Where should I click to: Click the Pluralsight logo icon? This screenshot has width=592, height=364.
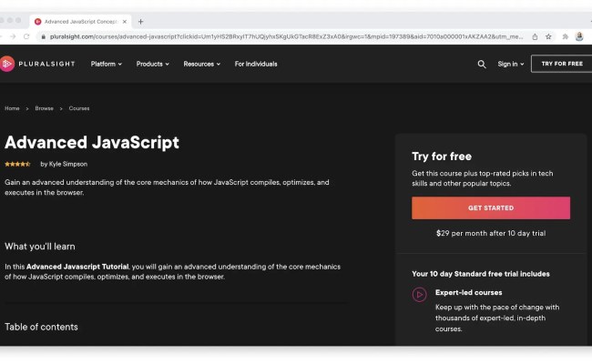coord(6,64)
